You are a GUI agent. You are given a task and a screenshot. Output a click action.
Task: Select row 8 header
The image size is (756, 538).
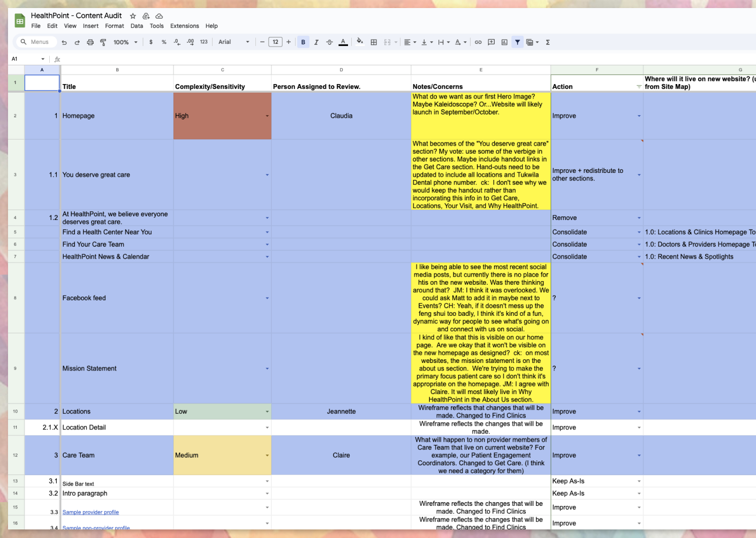coord(16,298)
